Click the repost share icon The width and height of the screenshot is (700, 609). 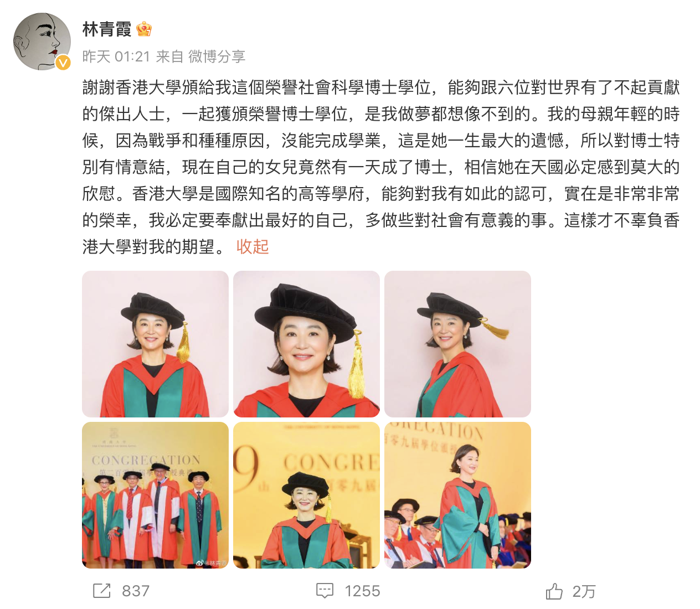click(x=102, y=591)
